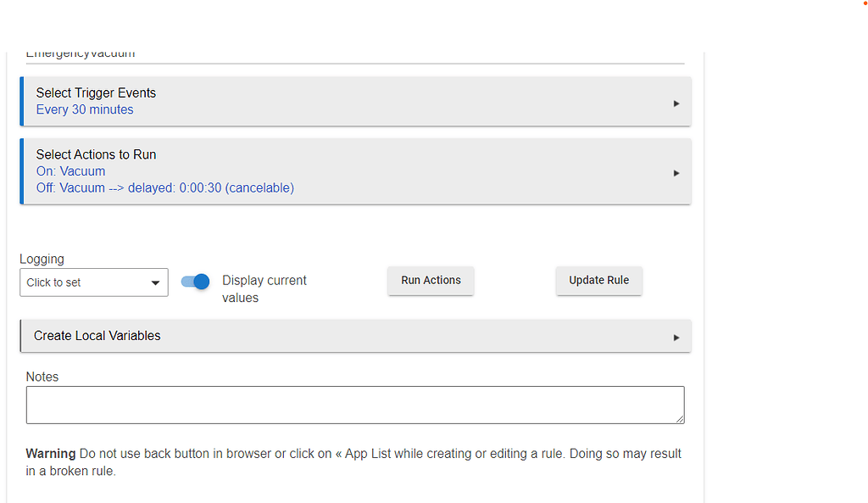Click the Create Local Variables arrow icon
868x503 pixels.
point(676,337)
